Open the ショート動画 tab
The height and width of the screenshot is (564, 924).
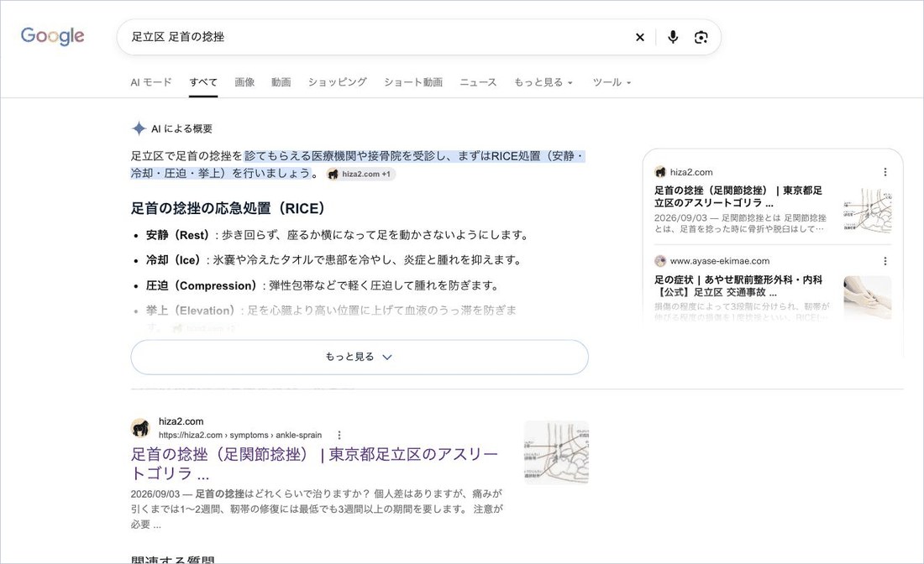413,82
